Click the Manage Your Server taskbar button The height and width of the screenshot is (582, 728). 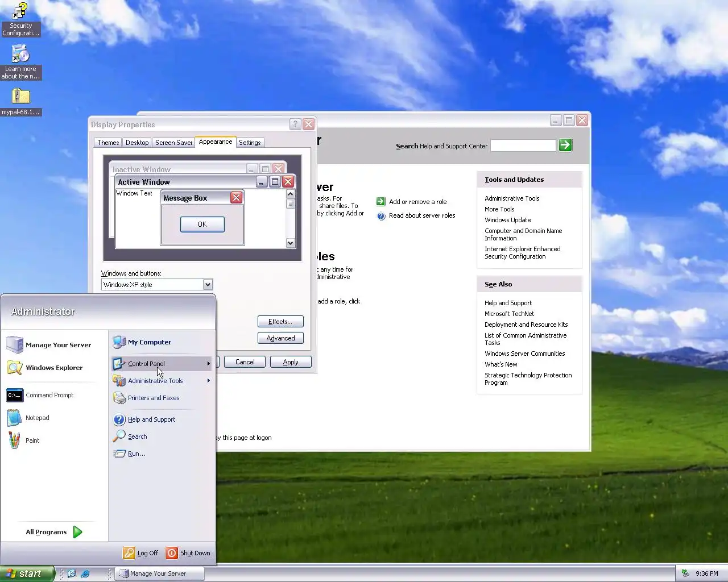point(159,573)
